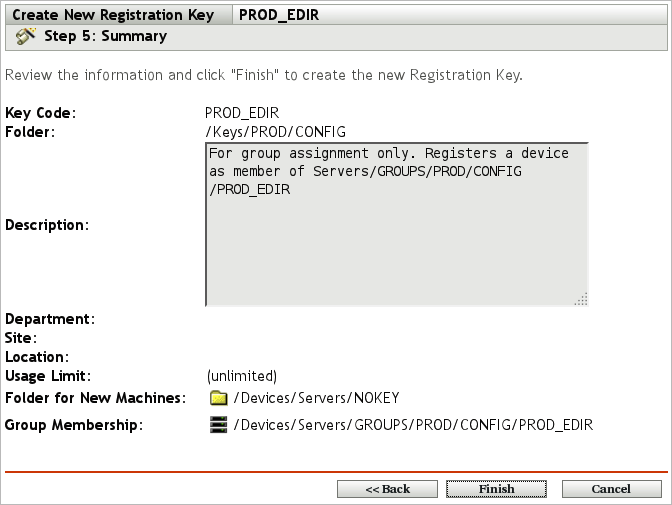Viewport: 672px width, 505px height.
Task: Click the yellow folder icon for NOKEY
Action: pos(218,398)
